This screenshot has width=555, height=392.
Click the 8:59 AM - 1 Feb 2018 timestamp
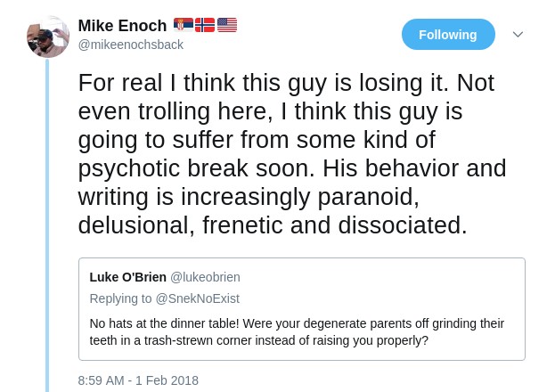point(138,380)
